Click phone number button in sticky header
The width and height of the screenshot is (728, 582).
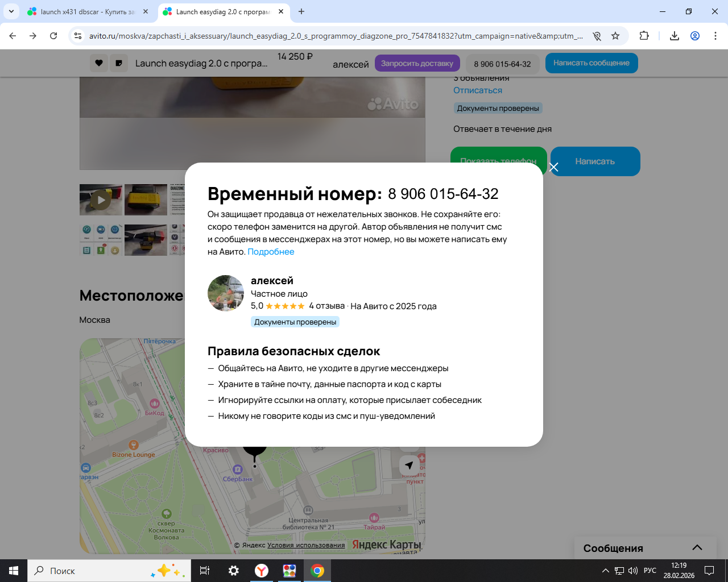pyautogui.click(x=502, y=64)
